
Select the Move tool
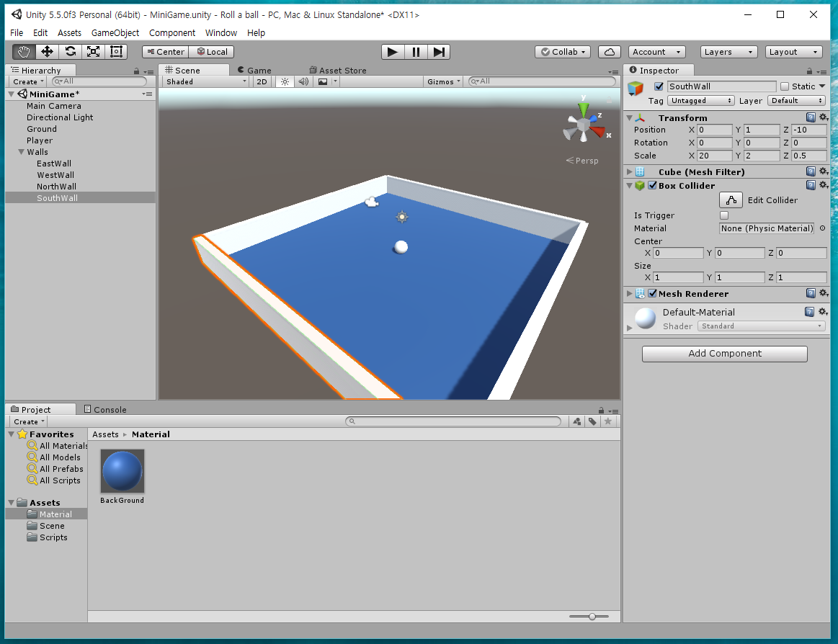pos(46,51)
